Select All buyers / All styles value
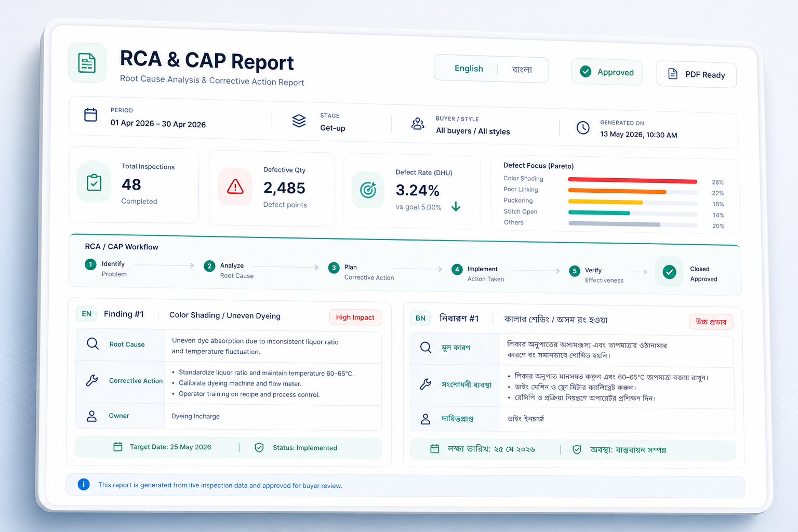The width and height of the screenshot is (798, 532). click(x=473, y=131)
